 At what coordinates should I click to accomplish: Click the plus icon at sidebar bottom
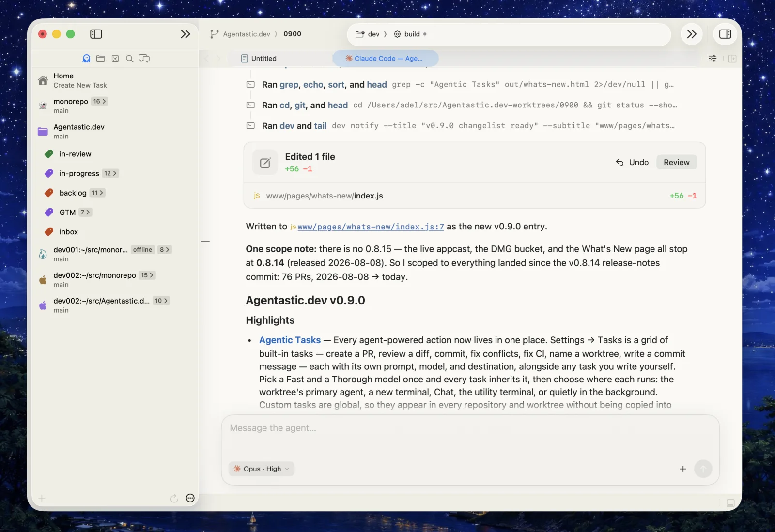pos(42,498)
